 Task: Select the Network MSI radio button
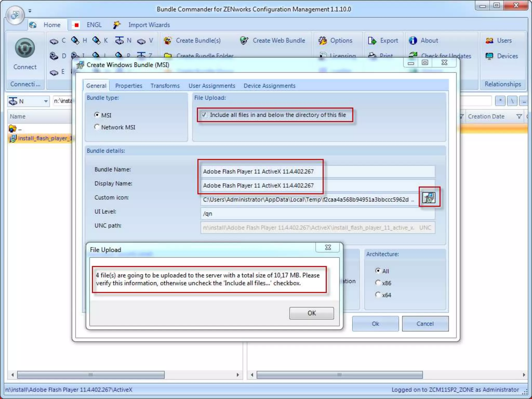click(x=97, y=127)
